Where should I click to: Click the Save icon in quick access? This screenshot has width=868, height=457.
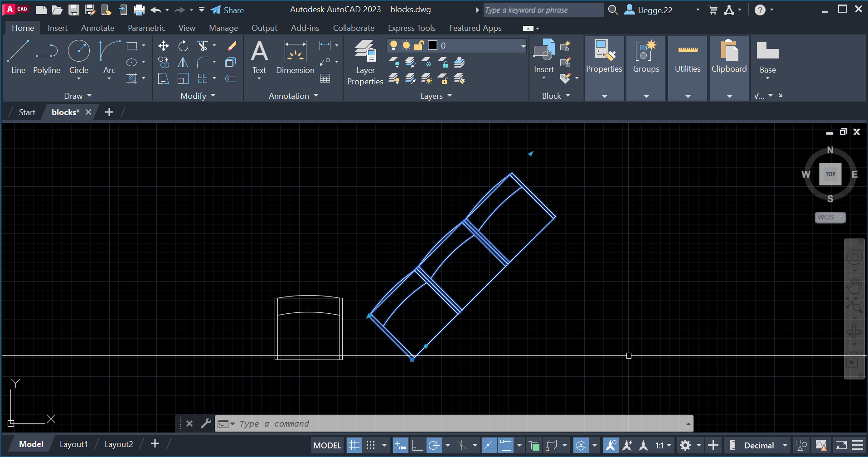tap(73, 10)
